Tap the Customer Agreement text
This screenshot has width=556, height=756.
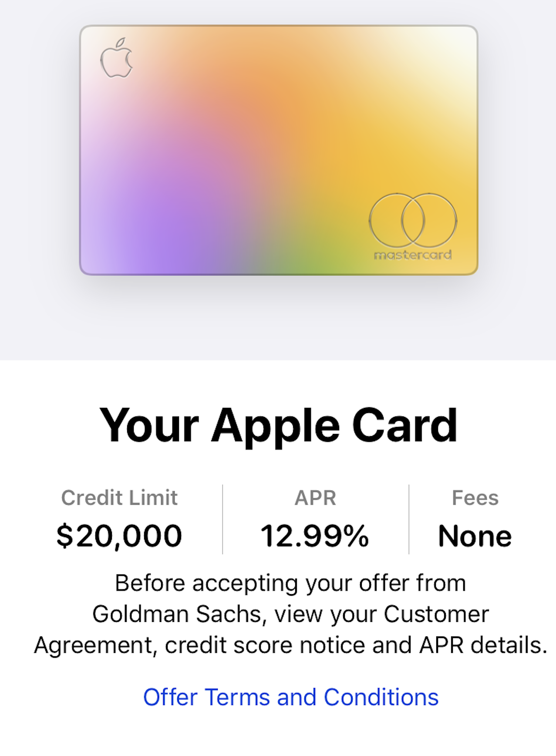436,614
